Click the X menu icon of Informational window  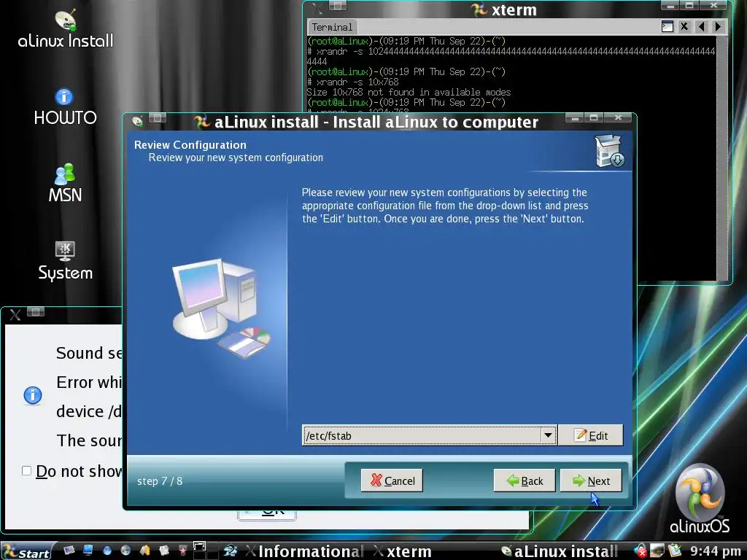[15, 315]
